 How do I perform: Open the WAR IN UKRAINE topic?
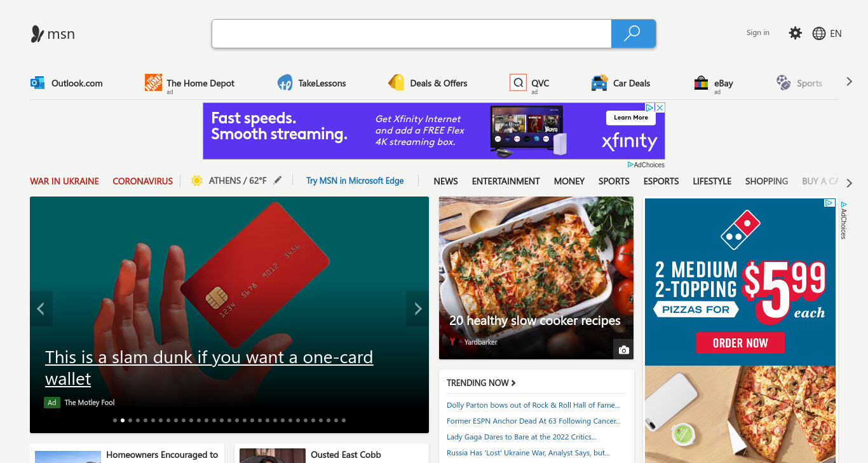click(64, 181)
